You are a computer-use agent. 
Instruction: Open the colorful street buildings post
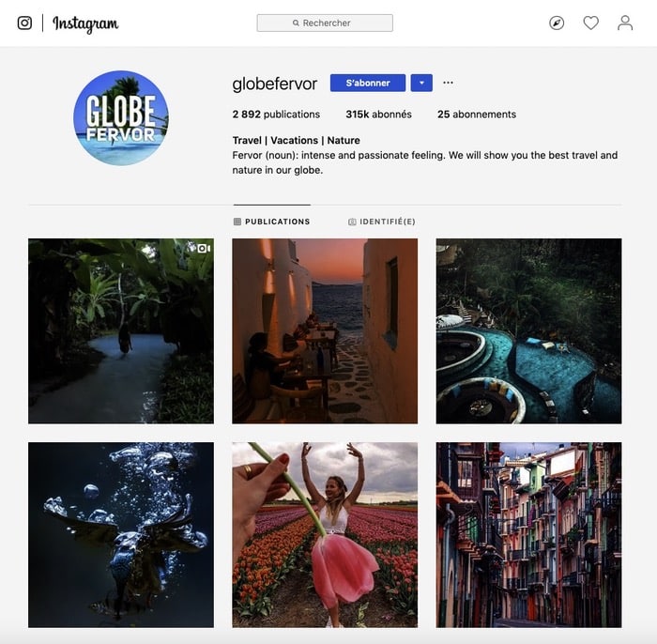coord(528,535)
